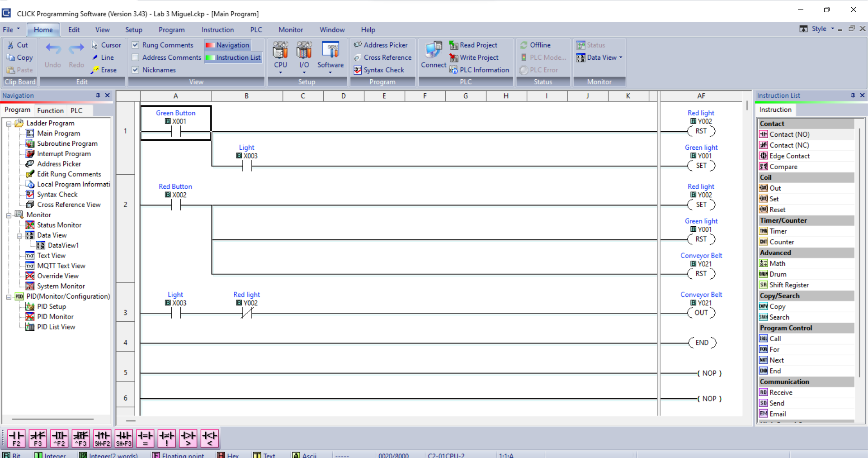Enable the Address Comments checkbox

[135, 57]
